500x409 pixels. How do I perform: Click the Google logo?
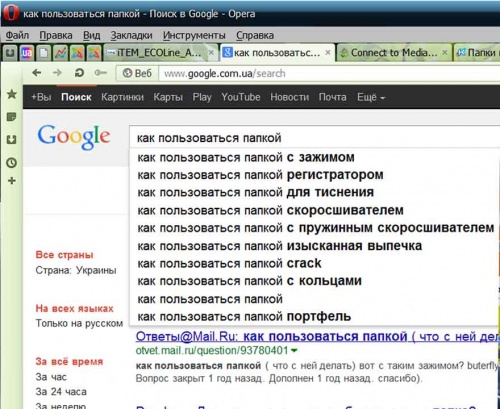click(74, 137)
